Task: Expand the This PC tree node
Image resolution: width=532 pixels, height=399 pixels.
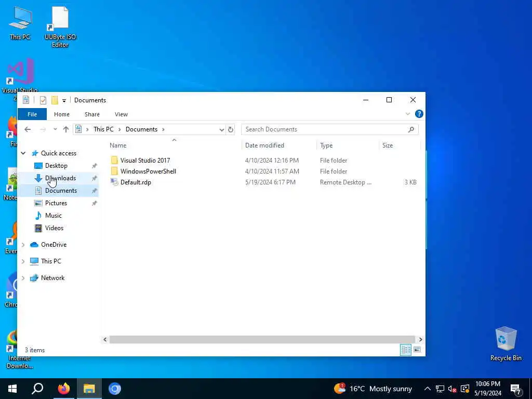Action: point(23,261)
